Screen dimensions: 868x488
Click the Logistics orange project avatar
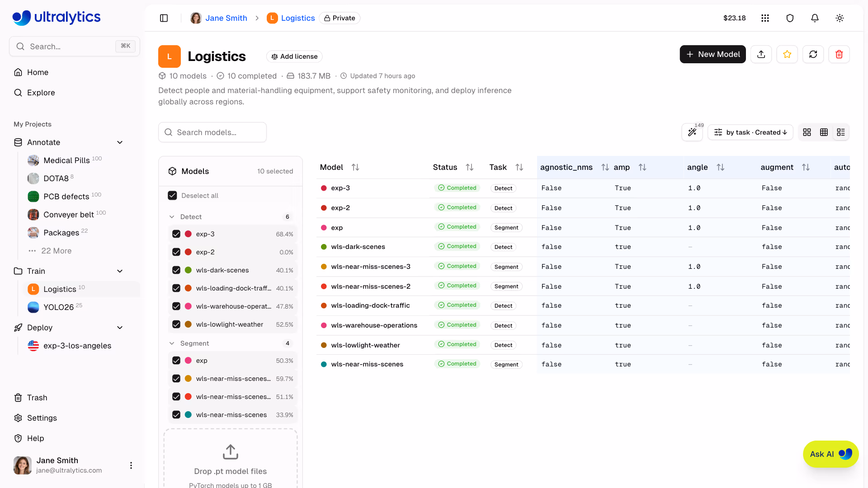170,56
